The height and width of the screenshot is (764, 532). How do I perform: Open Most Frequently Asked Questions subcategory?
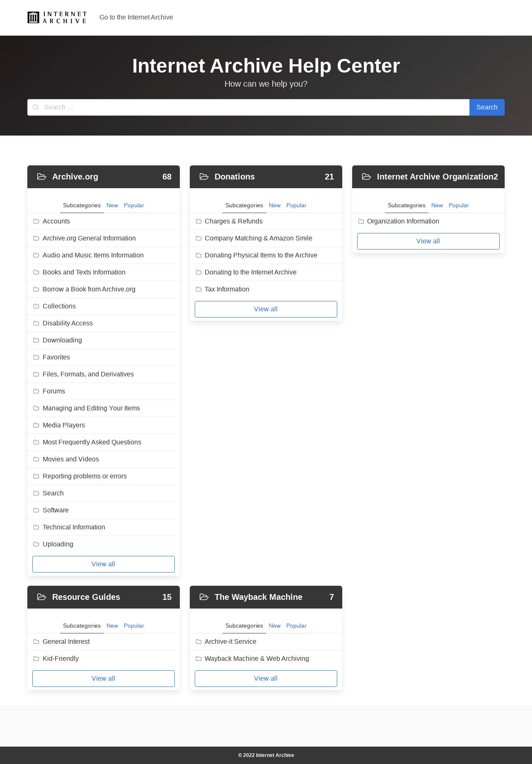tap(92, 442)
